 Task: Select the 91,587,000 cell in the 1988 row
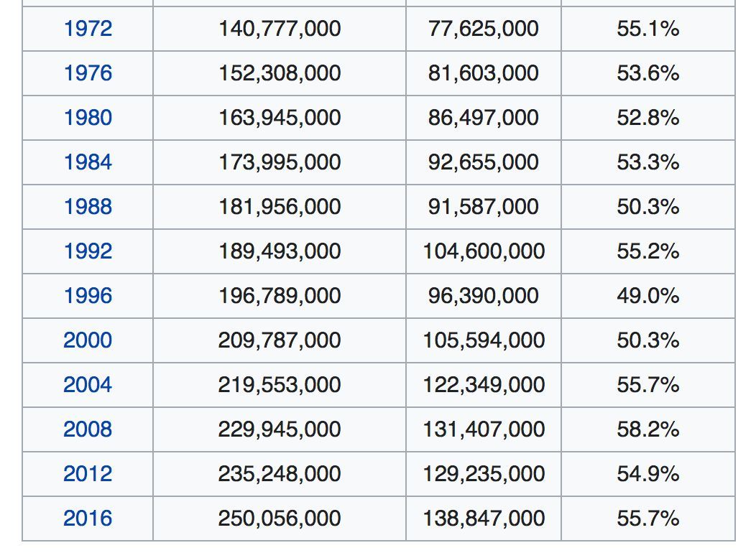pyautogui.click(x=484, y=207)
